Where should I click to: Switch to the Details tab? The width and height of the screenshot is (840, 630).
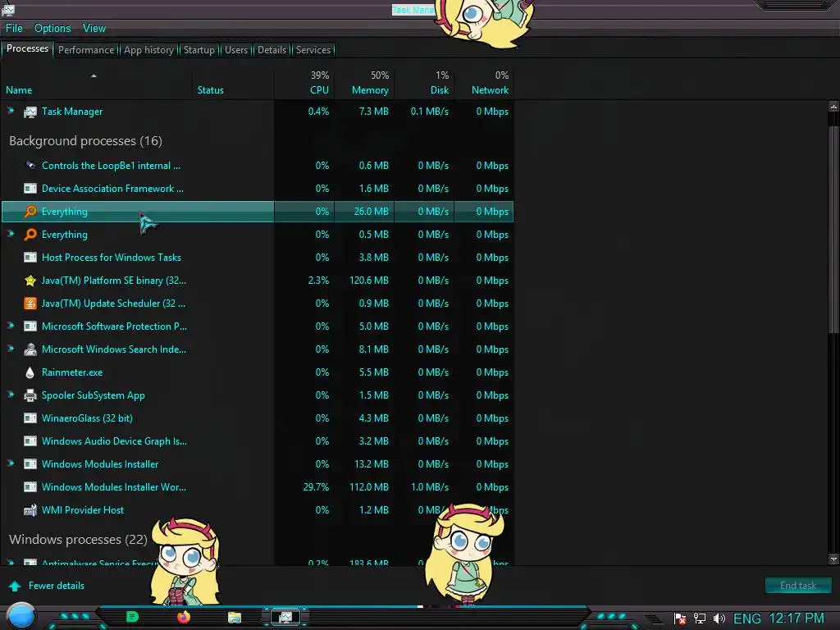tap(272, 50)
